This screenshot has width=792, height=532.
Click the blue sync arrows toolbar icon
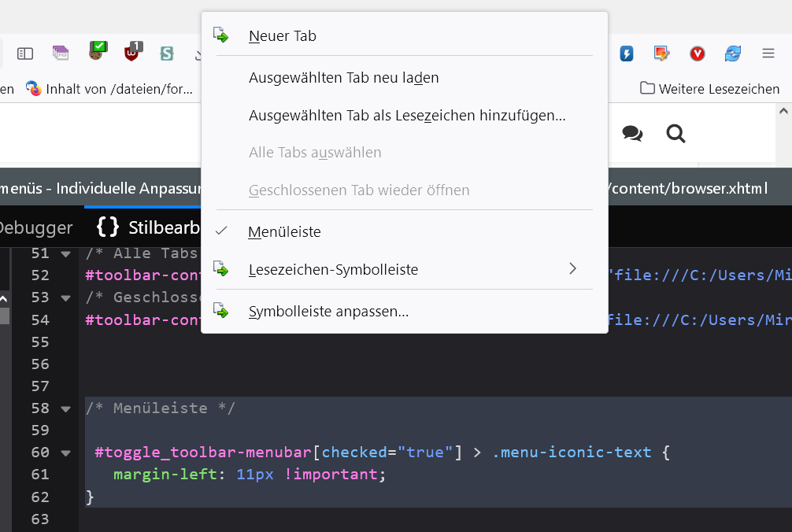pyautogui.click(x=733, y=54)
